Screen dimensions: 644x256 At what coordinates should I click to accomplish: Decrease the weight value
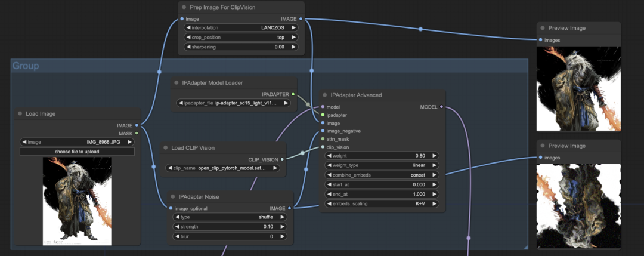(x=329, y=156)
